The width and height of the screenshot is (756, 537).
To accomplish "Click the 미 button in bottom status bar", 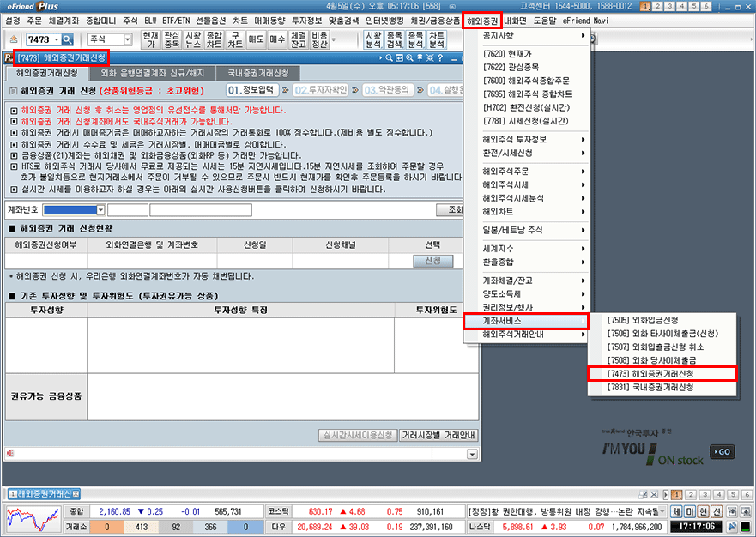I will [x=690, y=512].
